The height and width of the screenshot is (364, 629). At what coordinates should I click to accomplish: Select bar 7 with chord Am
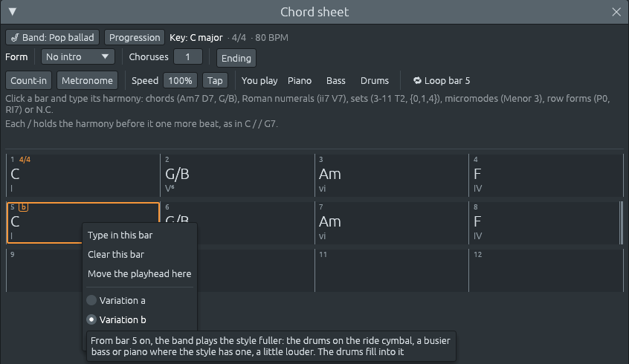click(392, 223)
